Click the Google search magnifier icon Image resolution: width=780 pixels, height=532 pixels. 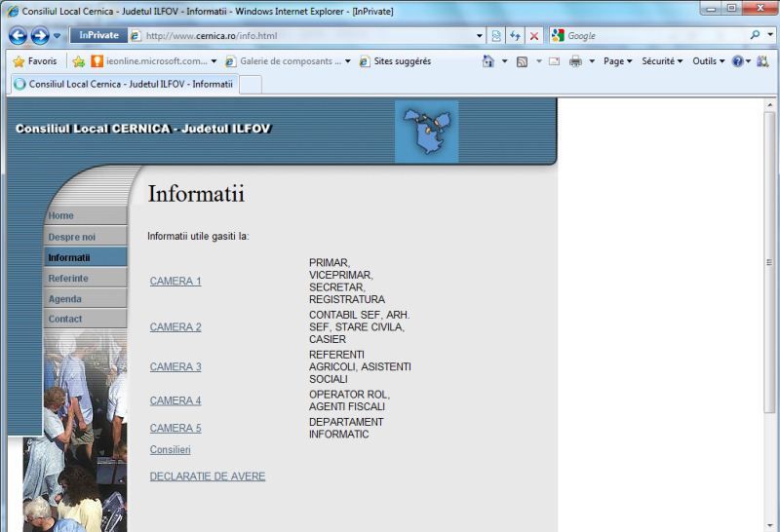pos(756,36)
